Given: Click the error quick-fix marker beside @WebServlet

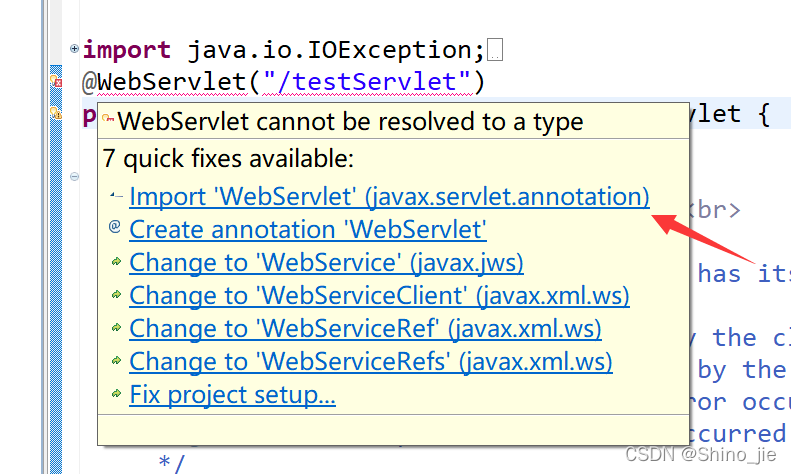Looking at the screenshot, I should click(x=57, y=82).
